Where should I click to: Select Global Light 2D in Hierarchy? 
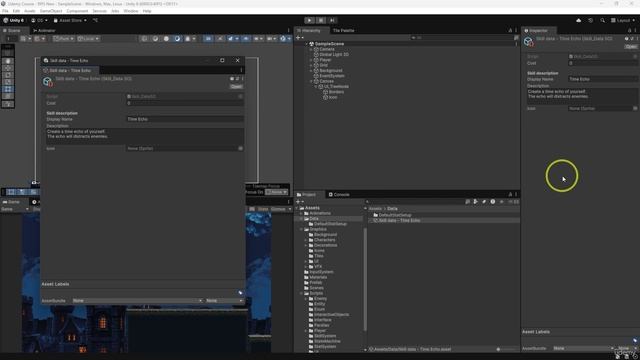pos(334,55)
